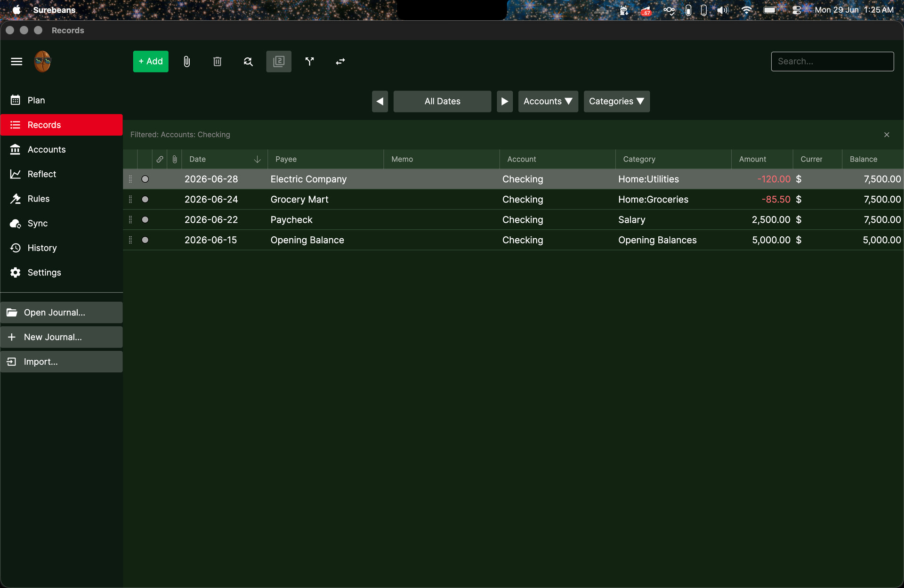
Task: Click the green Add button
Action: pos(151,62)
